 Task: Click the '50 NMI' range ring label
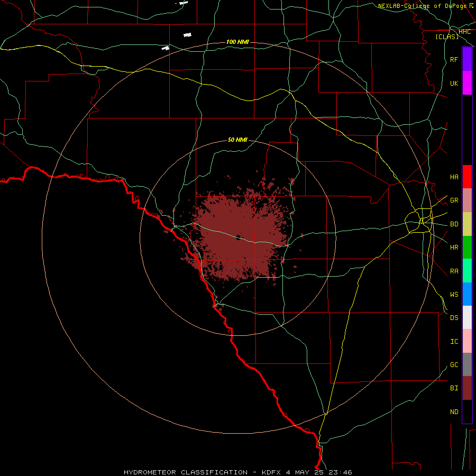237,140
